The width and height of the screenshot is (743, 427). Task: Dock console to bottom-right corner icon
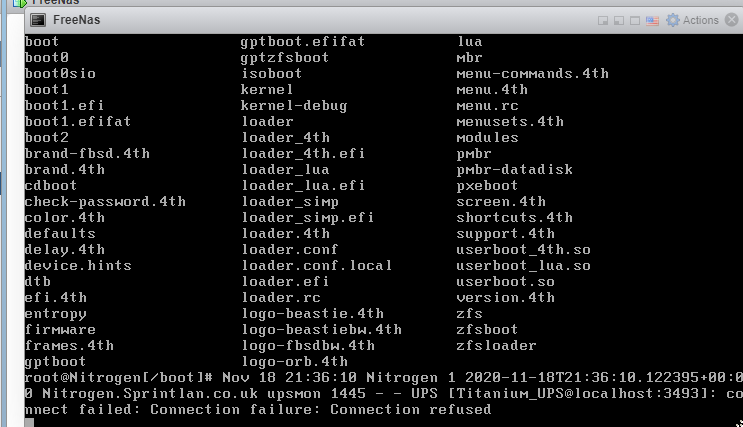pyautogui.click(x=603, y=20)
